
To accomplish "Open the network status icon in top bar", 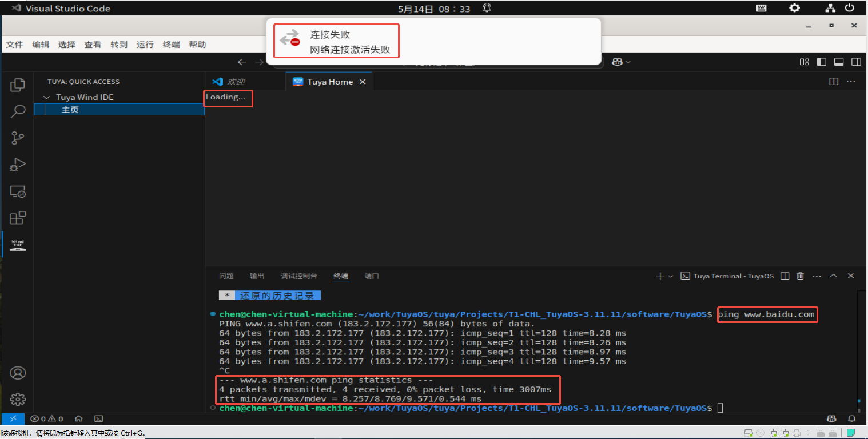I will [831, 8].
